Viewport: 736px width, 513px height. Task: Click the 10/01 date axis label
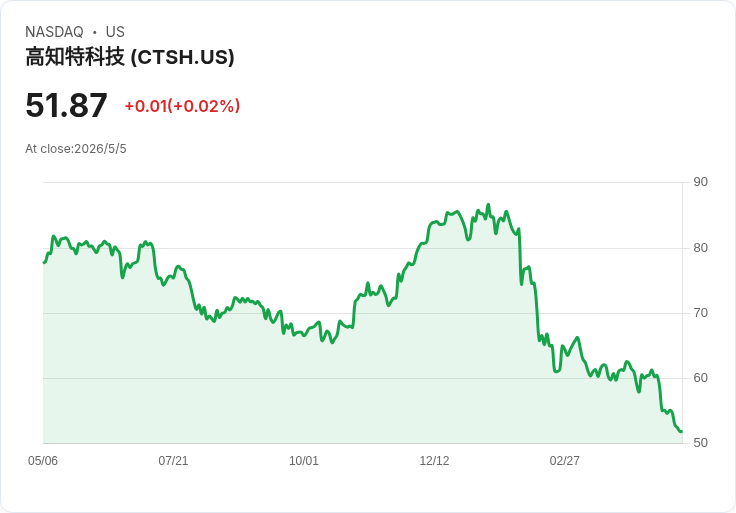click(x=304, y=460)
